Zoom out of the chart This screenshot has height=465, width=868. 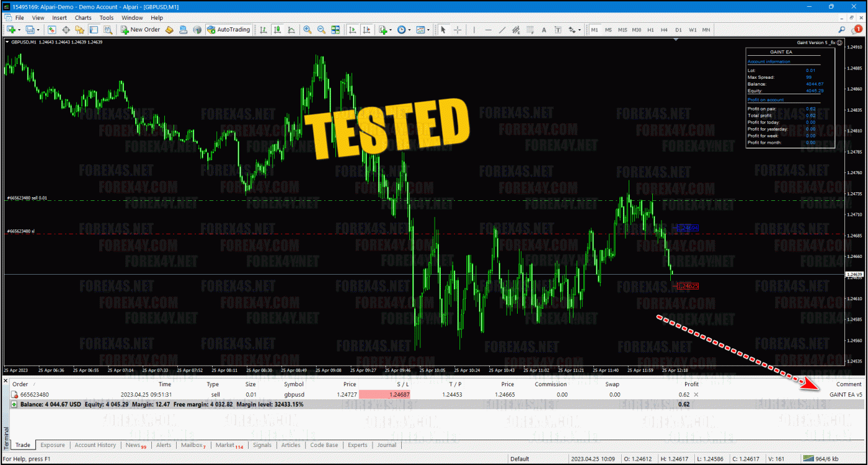(321, 30)
